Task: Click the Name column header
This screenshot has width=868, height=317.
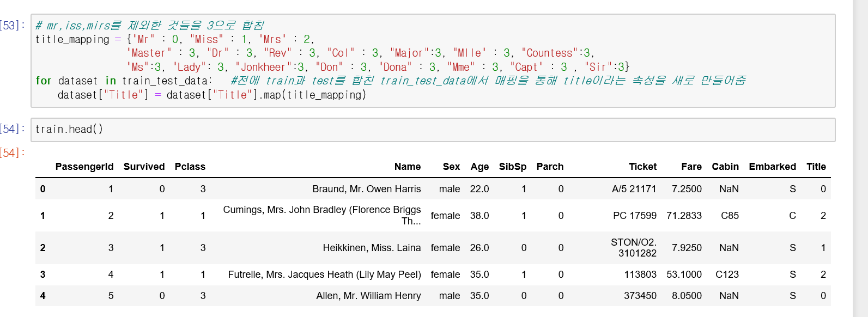Action: [x=408, y=167]
